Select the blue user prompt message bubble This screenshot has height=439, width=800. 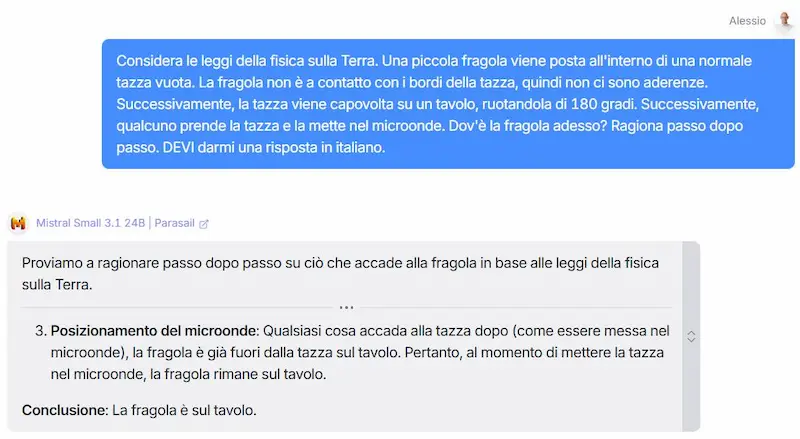448,104
